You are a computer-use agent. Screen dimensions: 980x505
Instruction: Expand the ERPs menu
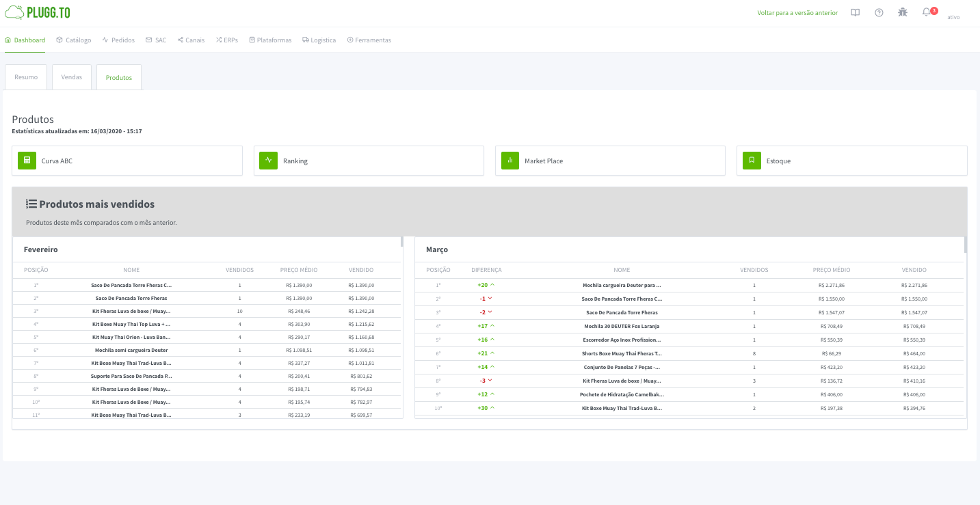pyautogui.click(x=227, y=40)
